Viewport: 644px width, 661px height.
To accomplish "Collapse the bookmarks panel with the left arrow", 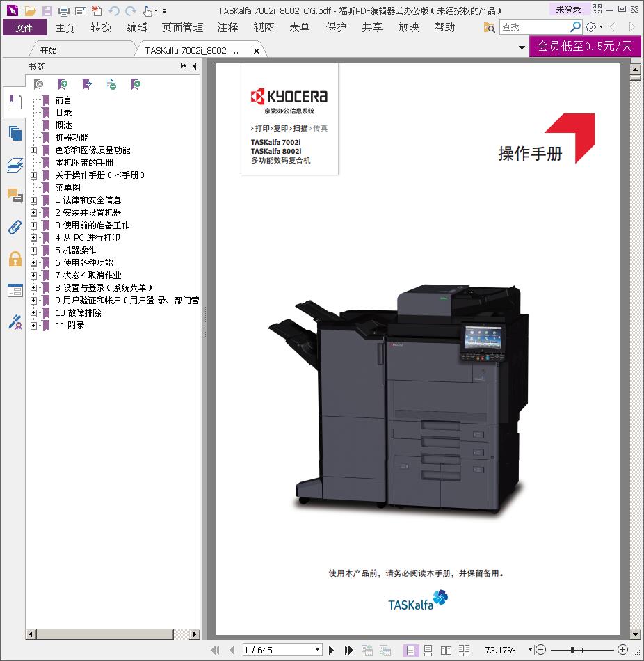I will (x=194, y=66).
